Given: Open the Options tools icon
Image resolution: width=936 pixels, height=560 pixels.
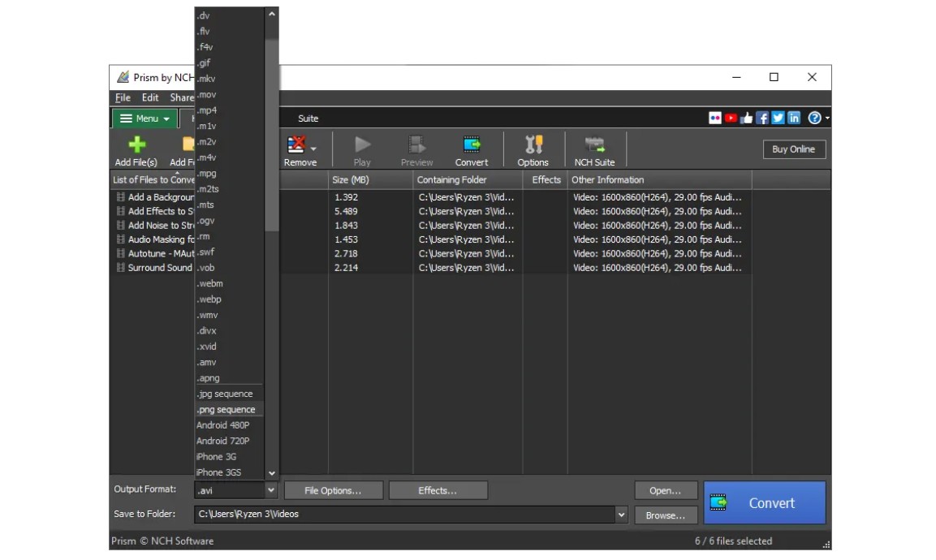Looking at the screenshot, I should [x=533, y=144].
